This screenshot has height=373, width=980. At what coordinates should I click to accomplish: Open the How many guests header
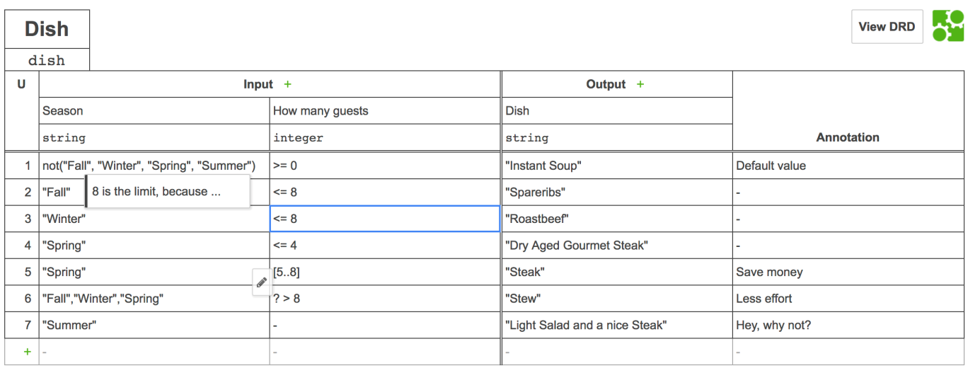click(385, 111)
